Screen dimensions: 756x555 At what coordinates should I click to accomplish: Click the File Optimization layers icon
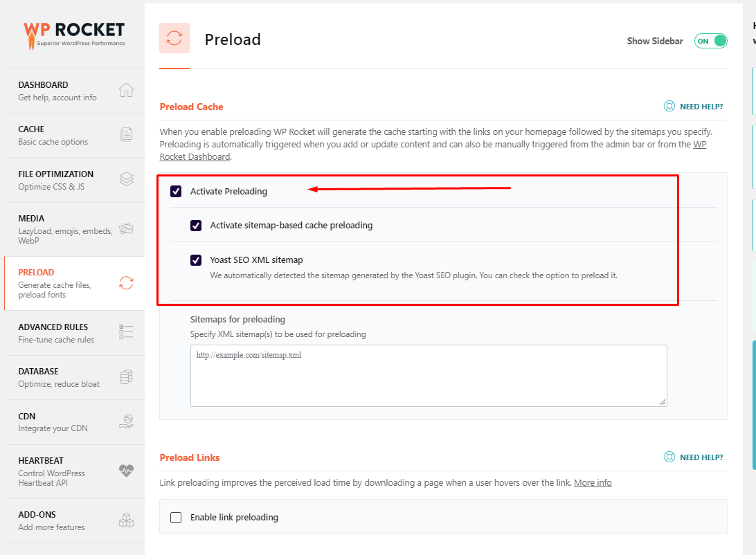click(x=126, y=179)
